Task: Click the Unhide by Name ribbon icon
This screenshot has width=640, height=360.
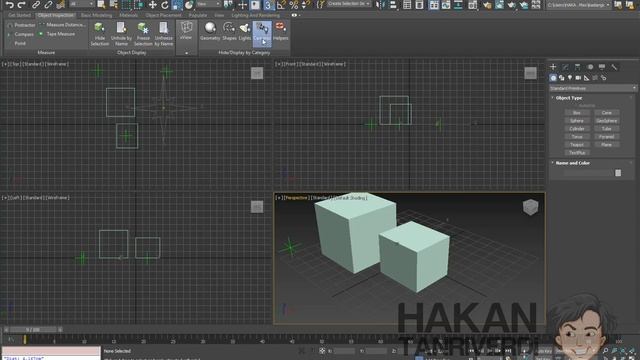Action: [121, 34]
